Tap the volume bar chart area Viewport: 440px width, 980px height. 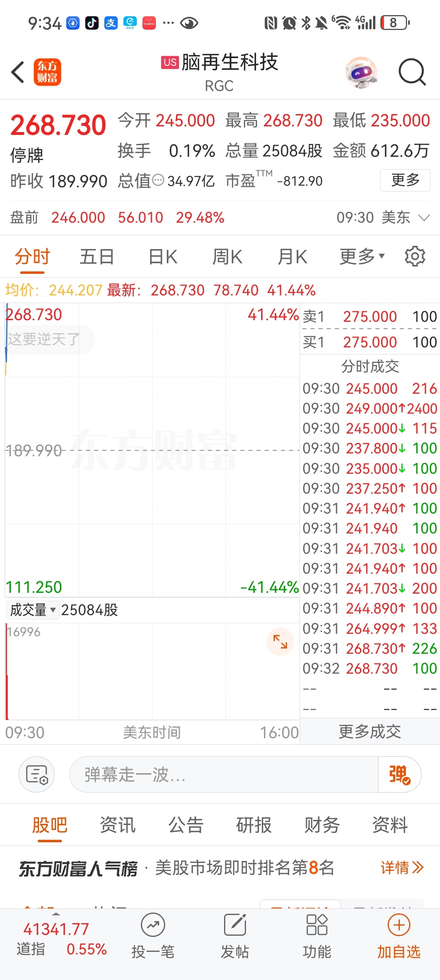coord(152,671)
